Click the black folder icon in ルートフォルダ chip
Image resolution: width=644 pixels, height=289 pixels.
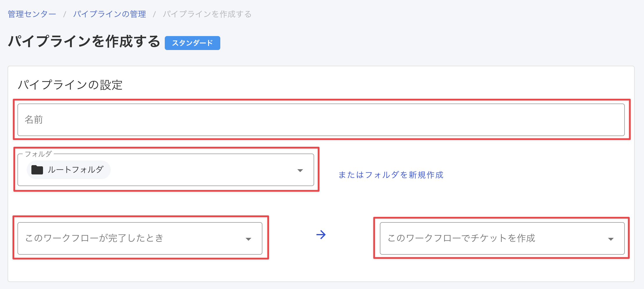point(37,170)
